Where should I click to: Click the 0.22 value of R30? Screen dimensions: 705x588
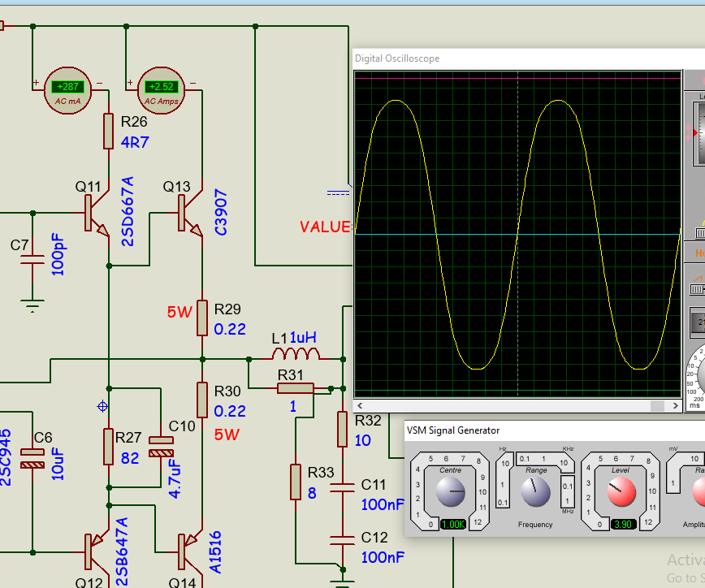click(230, 411)
